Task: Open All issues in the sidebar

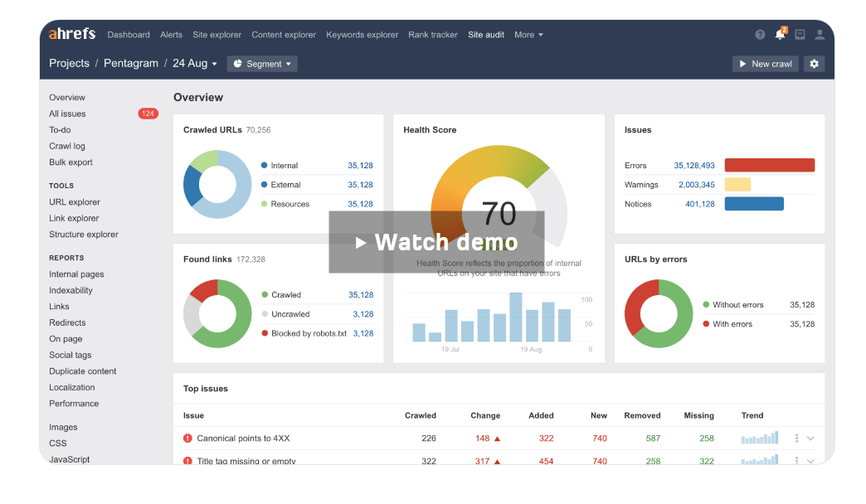Action: tap(67, 114)
